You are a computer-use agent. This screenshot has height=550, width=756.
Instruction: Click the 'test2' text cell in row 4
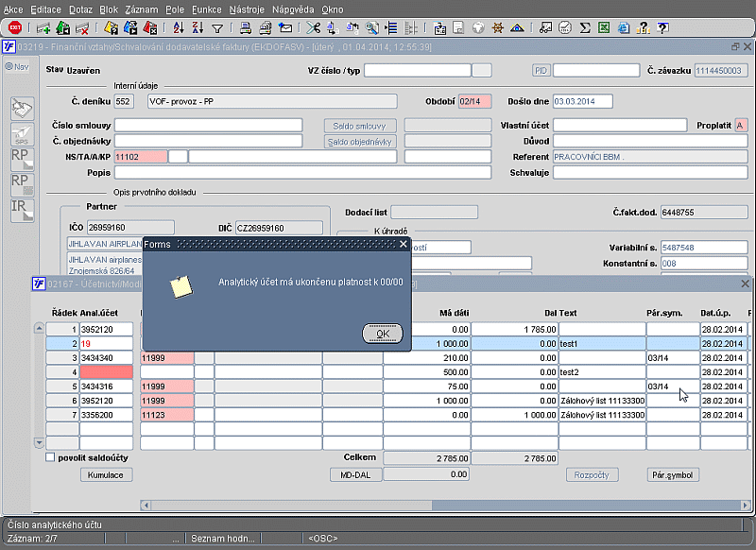[602, 371]
